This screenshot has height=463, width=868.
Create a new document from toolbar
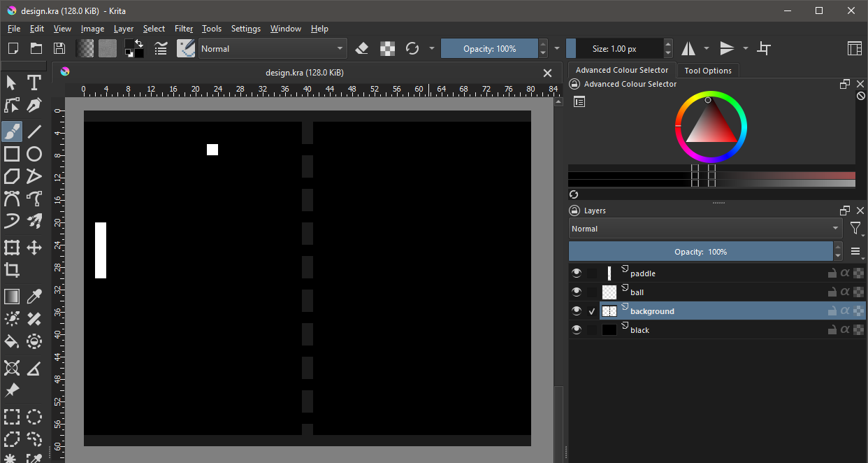[x=13, y=48]
